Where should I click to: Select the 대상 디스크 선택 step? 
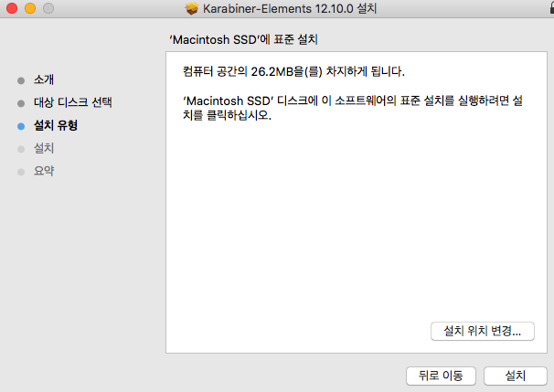[73, 102]
